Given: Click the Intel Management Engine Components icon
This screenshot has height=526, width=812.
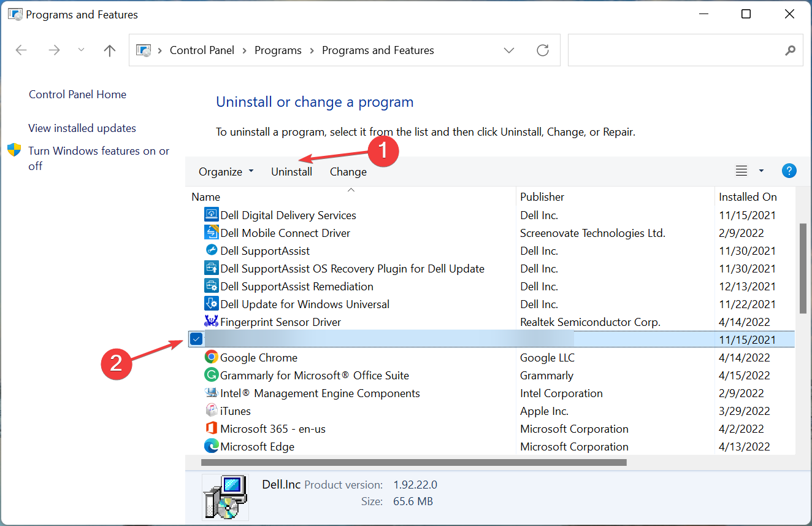Looking at the screenshot, I should [211, 393].
